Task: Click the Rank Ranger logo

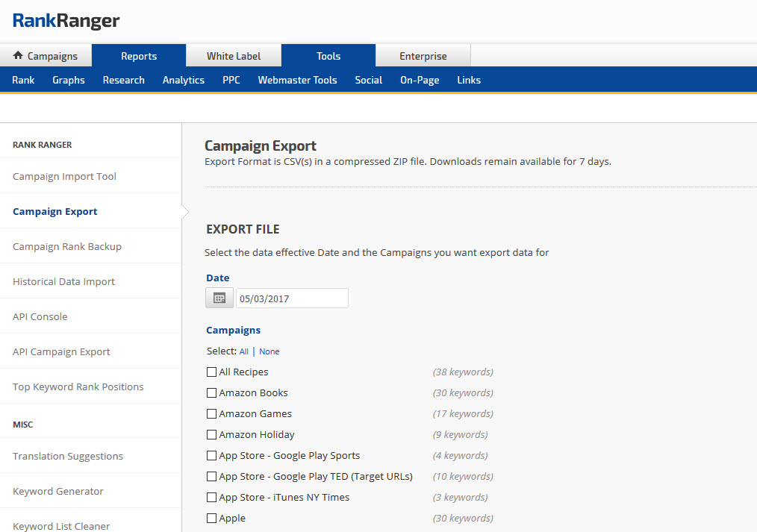Action: pyautogui.click(x=66, y=21)
